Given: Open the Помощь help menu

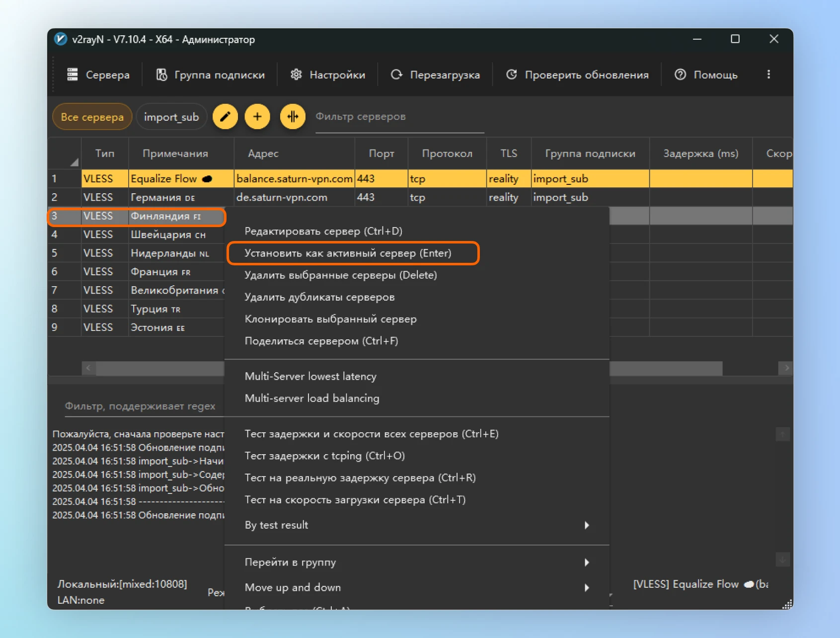Looking at the screenshot, I should click(x=706, y=75).
